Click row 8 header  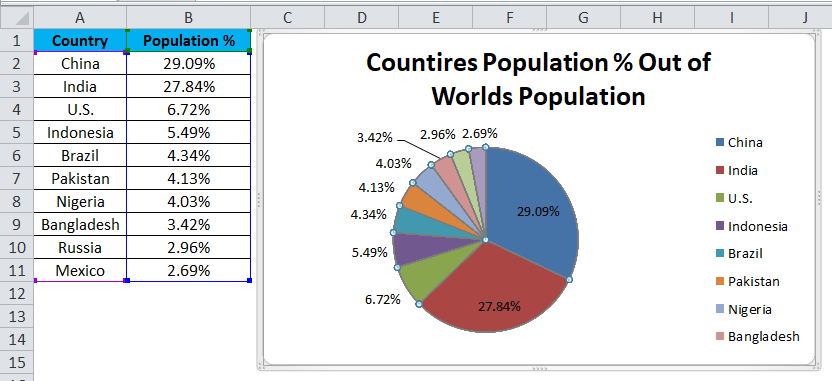tap(17, 202)
